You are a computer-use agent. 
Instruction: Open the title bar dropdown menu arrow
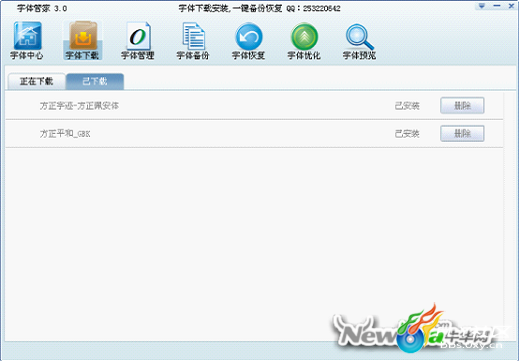click(482, 6)
